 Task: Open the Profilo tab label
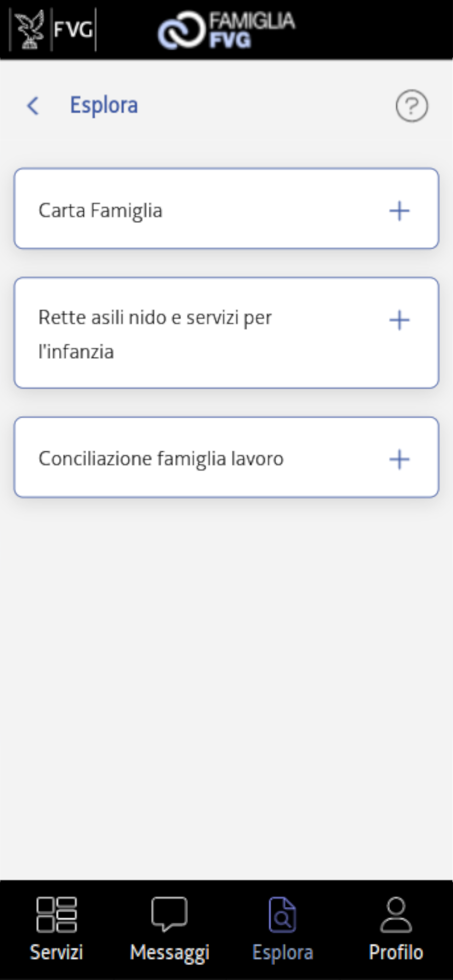tap(396, 953)
